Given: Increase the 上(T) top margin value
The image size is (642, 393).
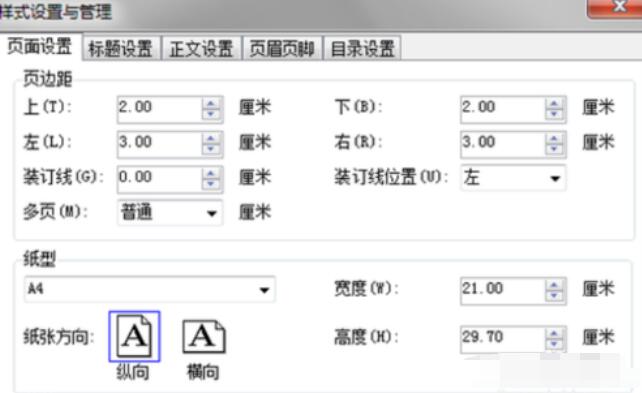Looking at the screenshot, I should point(211,103).
